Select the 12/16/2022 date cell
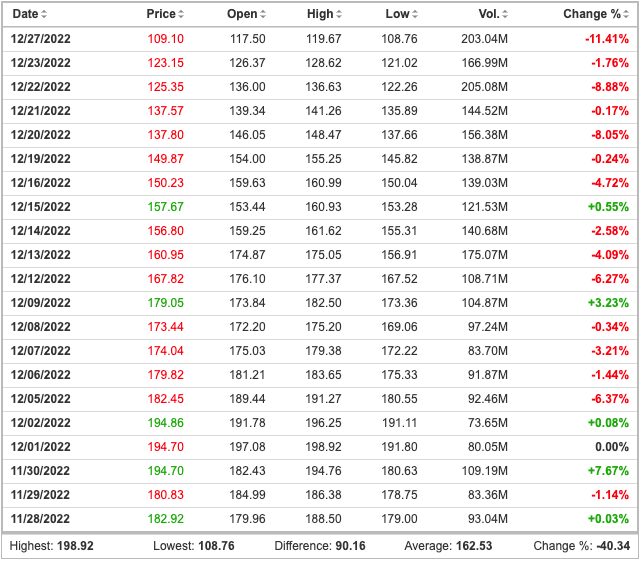 coord(40,183)
